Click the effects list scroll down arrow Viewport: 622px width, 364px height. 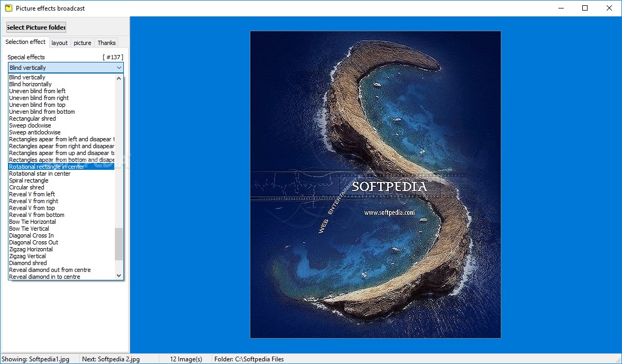(119, 276)
